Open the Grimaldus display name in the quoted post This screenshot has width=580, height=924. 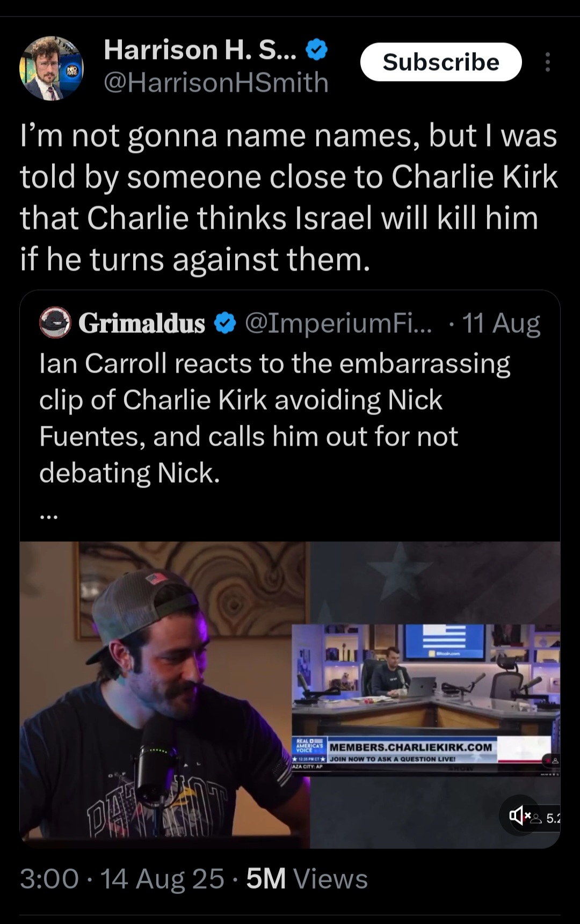pyautogui.click(x=142, y=324)
